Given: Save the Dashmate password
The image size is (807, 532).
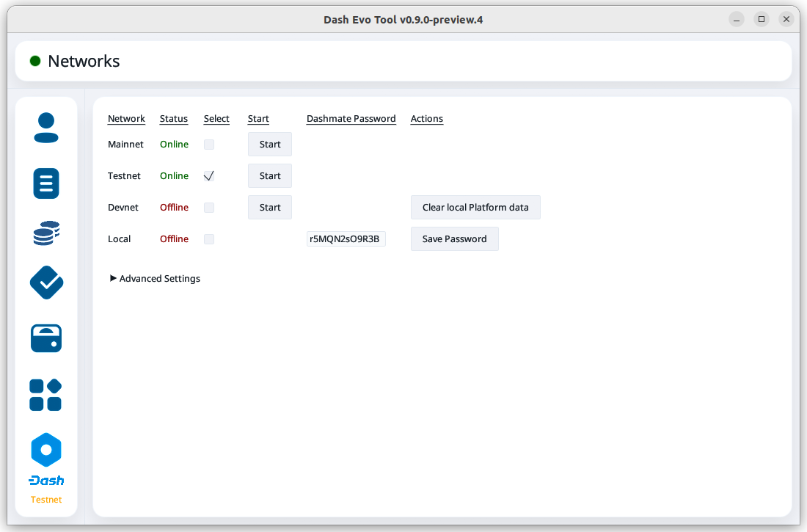Looking at the screenshot, I should [x=454, y=239].
